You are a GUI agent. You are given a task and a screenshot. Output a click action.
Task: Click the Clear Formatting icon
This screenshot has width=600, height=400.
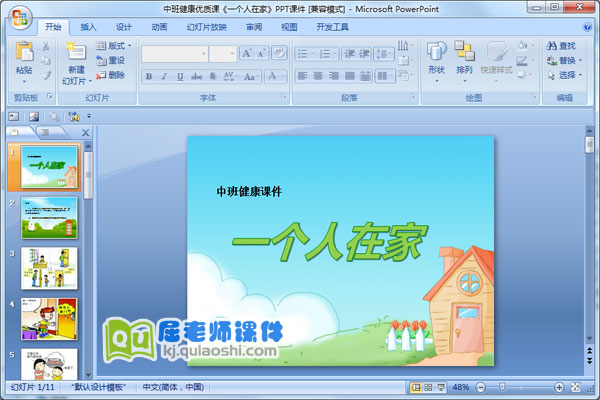[x=279, y=53]
